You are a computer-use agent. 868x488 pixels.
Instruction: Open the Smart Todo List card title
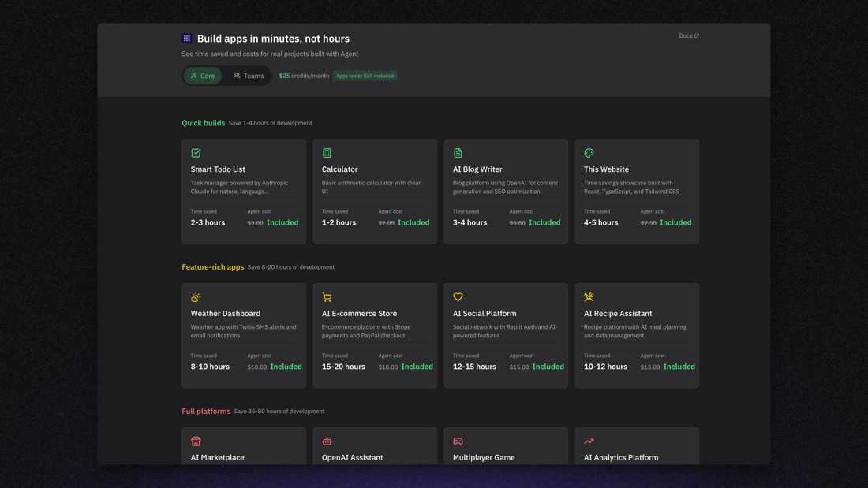(218, 169)
